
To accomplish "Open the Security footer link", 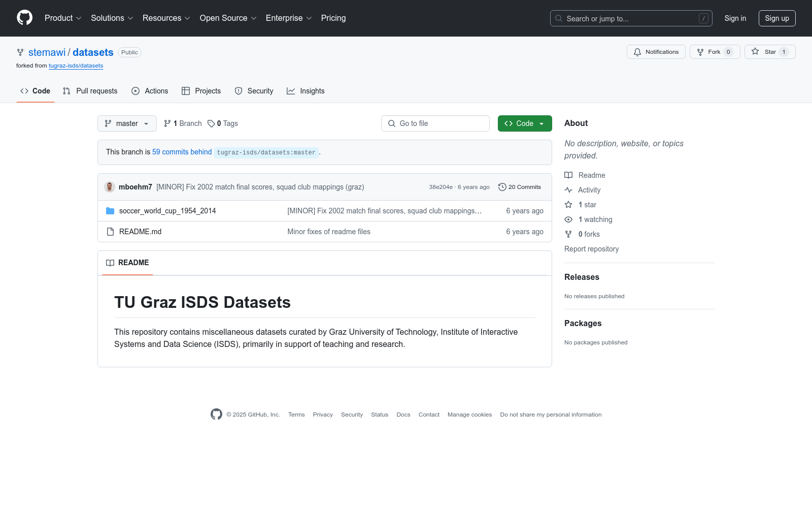I will 352,415.
